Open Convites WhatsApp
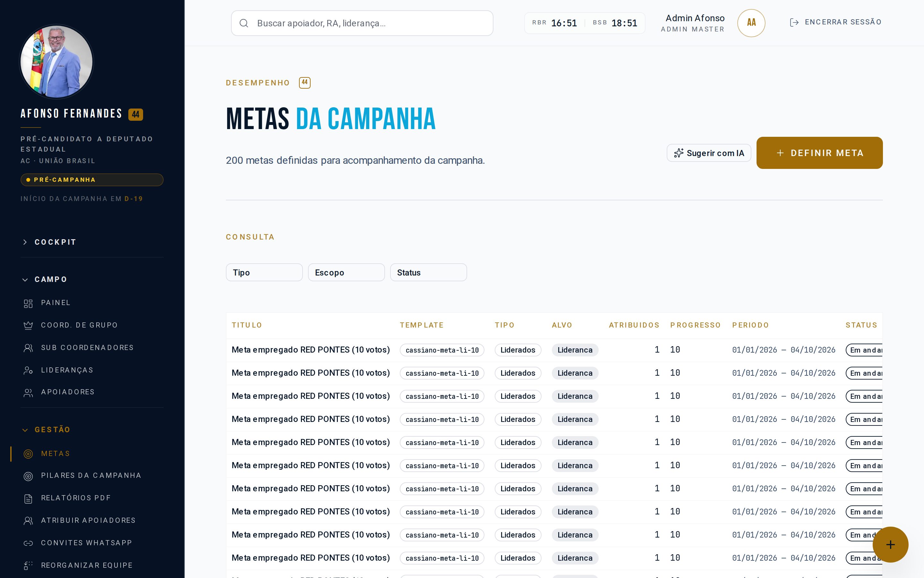Image resolution: width=924 pixels, height=578 pixels. 87,543
